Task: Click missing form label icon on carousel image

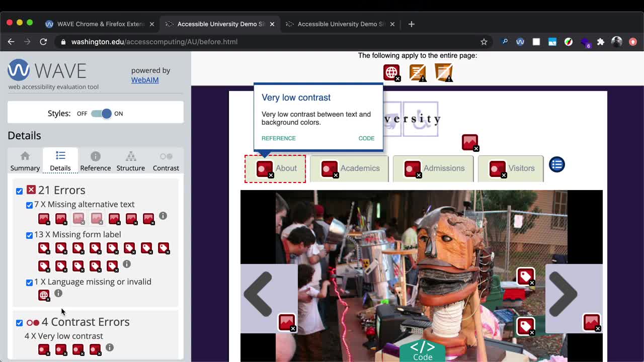Action: [526, 276]
